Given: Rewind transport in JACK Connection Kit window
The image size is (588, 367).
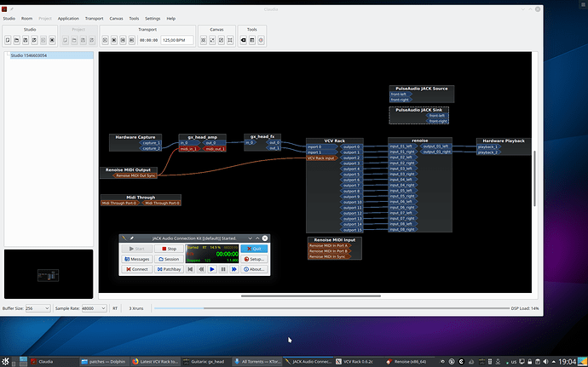Looking at the screenshot, I should pos(190,269).
